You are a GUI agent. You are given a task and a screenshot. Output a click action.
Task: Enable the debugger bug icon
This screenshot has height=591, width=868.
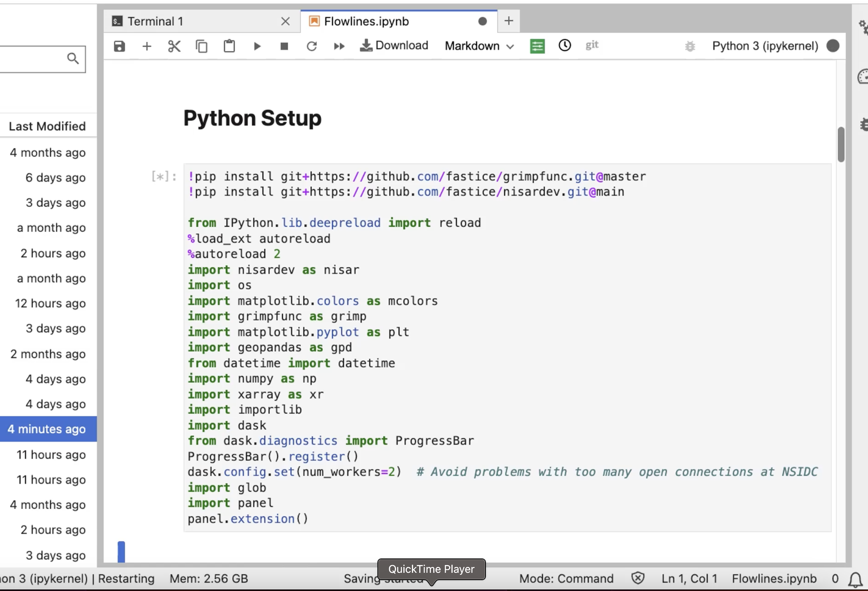[690, 46]
